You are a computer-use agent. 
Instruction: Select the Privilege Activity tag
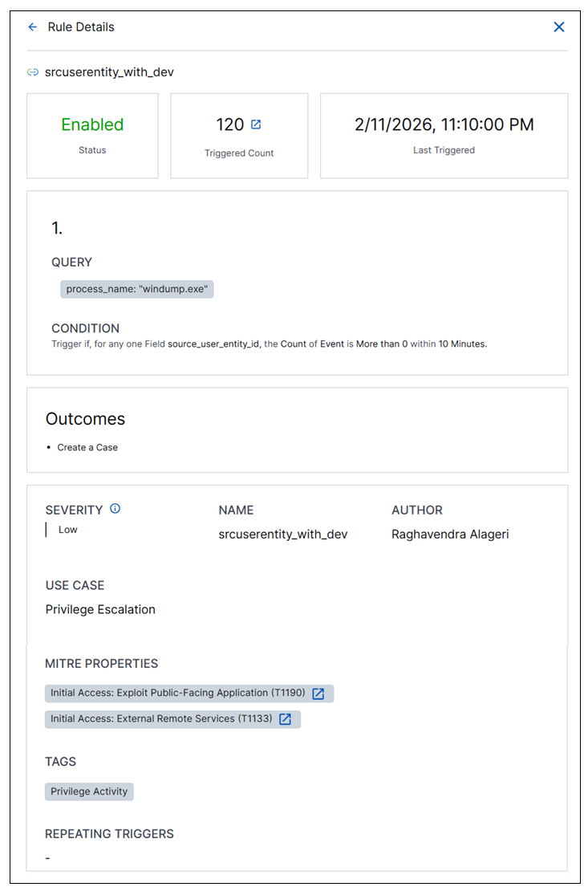coord(89,791)
